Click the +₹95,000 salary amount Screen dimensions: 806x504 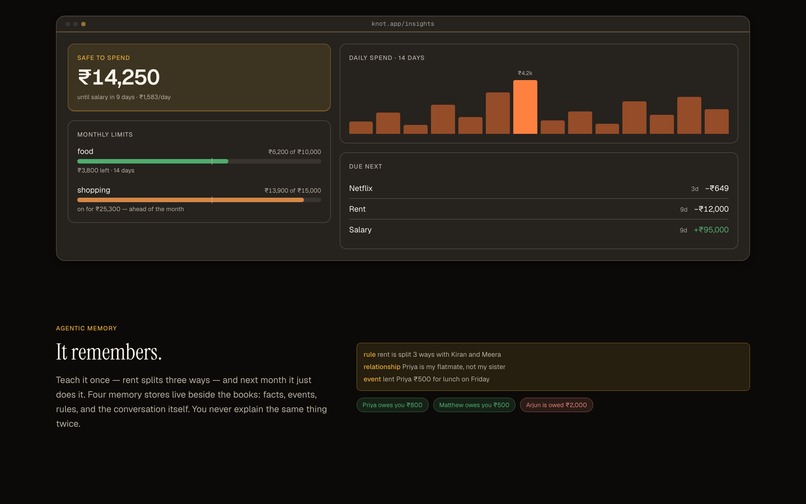point(711,230)
